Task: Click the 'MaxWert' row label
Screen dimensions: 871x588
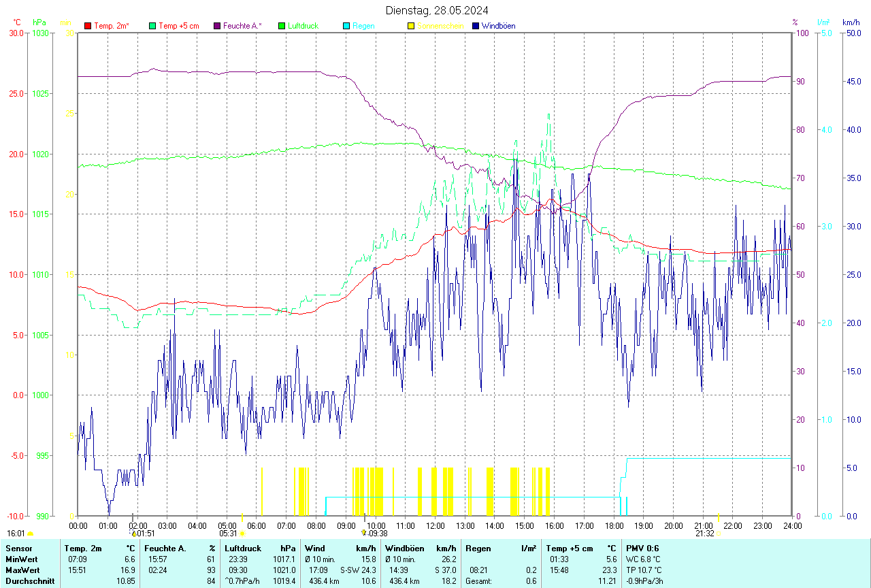Action: [x=22, y=570]
